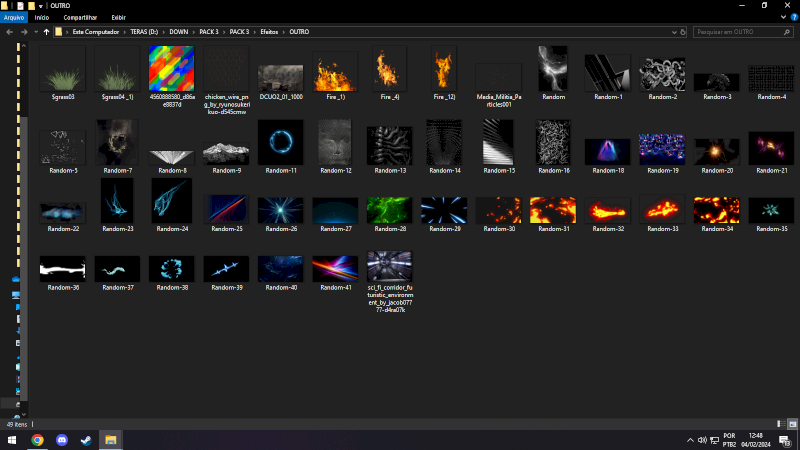The width and height of the screenshot is (800, 450).
Task: Select the Random-28 green thumbnail
Action: tap(389, 210)
